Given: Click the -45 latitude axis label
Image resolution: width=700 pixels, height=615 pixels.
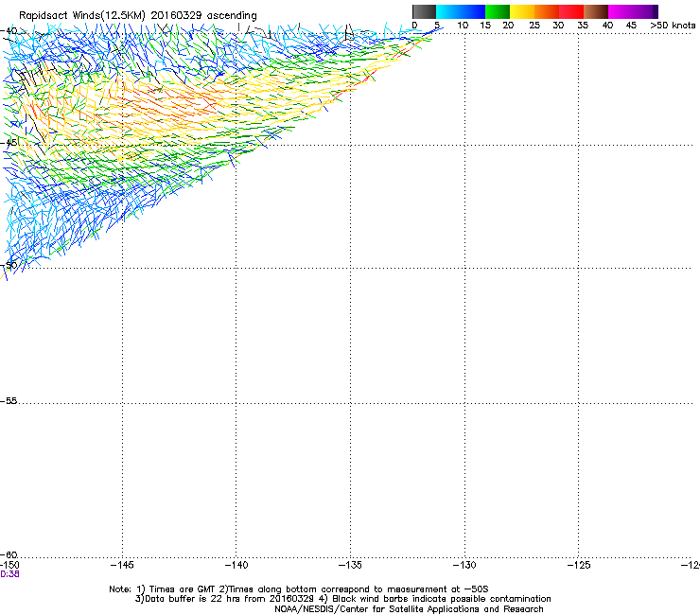Looking at the screenshot, I should pos(9,143).
